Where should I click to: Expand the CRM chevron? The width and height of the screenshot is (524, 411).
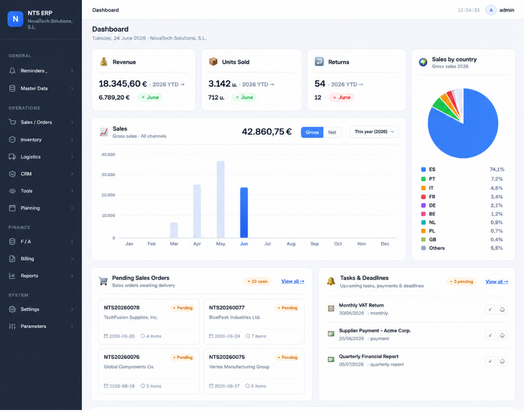pos(72,174)
